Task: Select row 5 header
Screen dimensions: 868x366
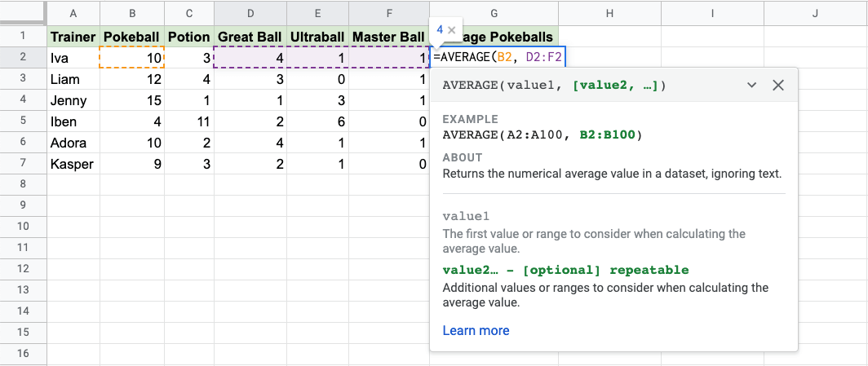Action: click(23, 121)
